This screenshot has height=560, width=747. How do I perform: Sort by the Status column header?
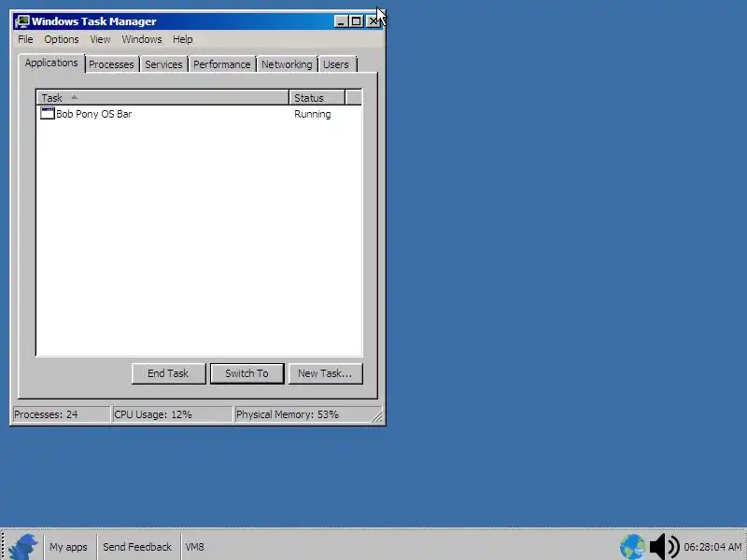tap(317, 98)
